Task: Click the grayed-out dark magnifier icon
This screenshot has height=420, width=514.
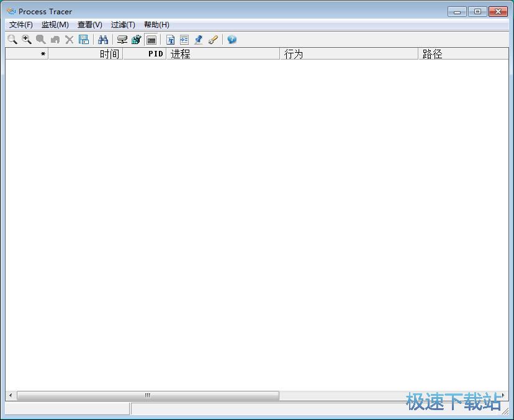Action: point(40,40)
